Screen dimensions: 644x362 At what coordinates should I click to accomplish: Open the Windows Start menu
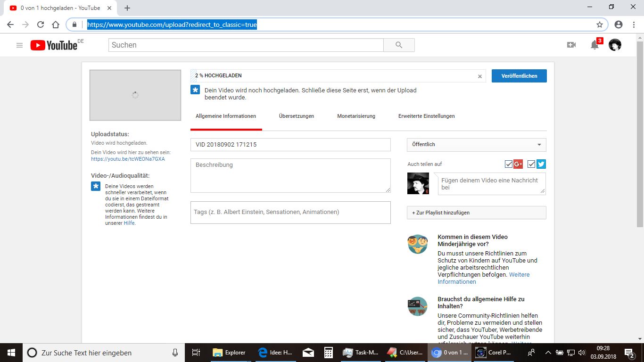point(11,353)
